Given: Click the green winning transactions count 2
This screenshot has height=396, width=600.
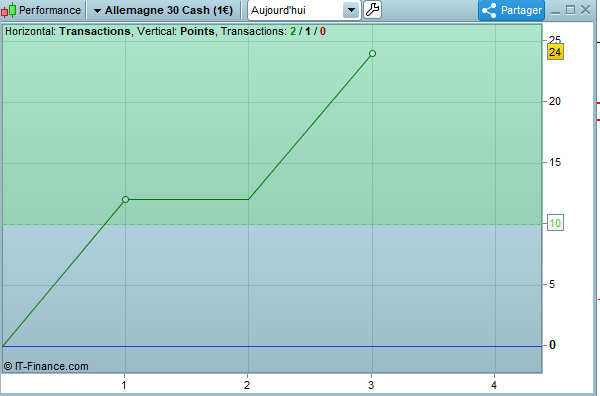Looking at the screenshot, I should pos(293,31).
